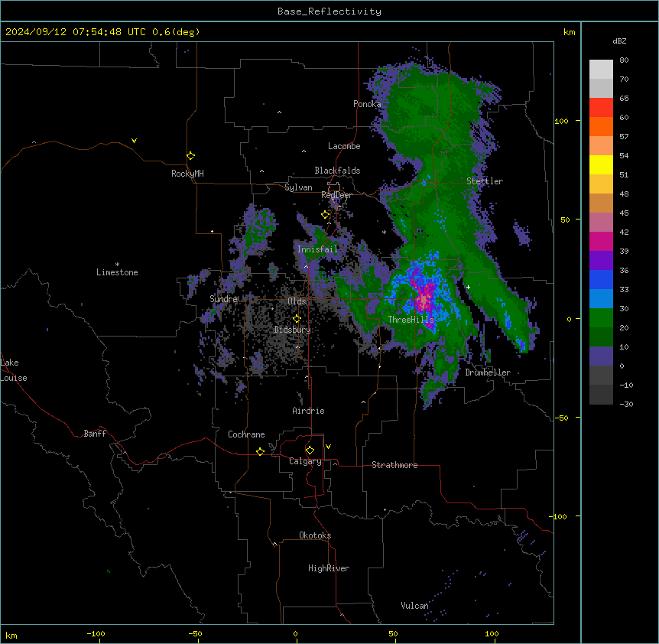Viewport: 659px width, 644px height.
Task: Click the dBZ legend heading
Action: 619,41
